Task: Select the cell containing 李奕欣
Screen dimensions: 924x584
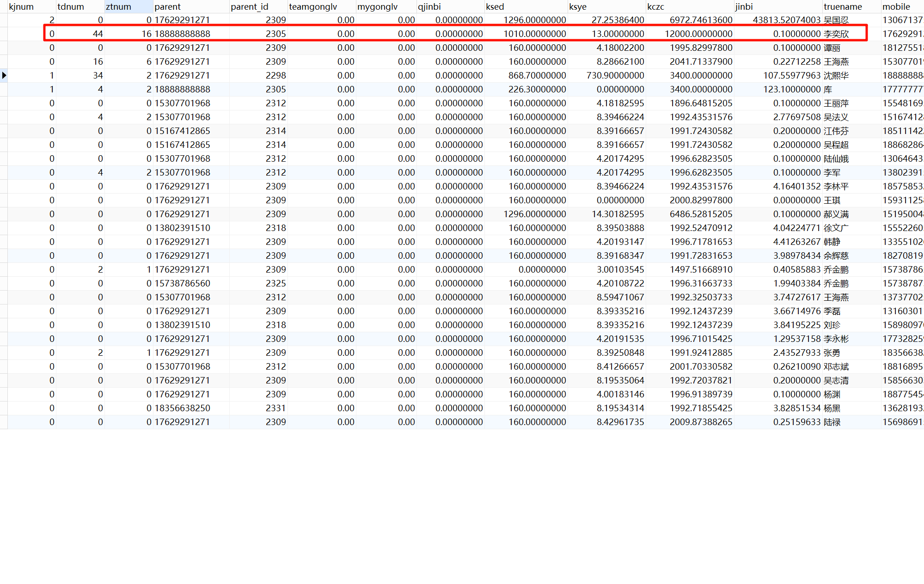Action: point(836,34)
